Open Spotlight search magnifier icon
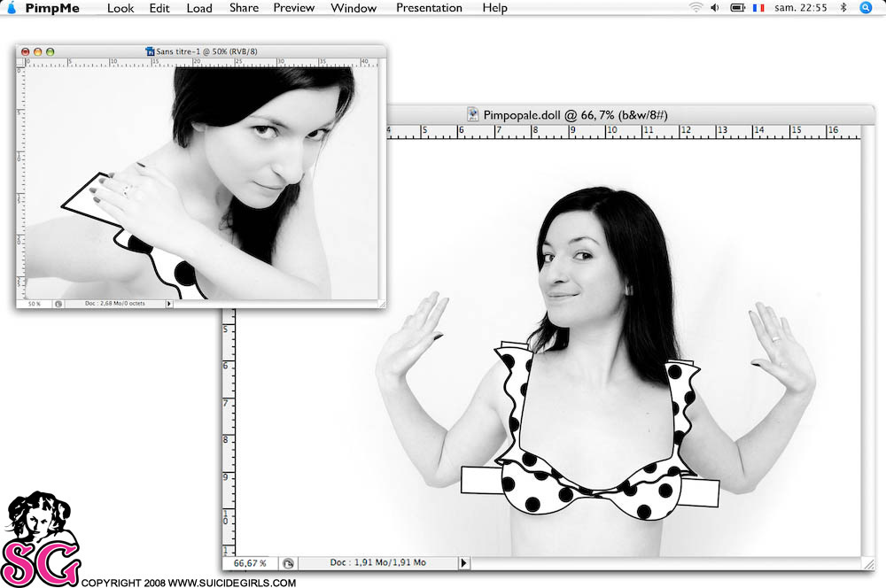 (x=866, y=7)
